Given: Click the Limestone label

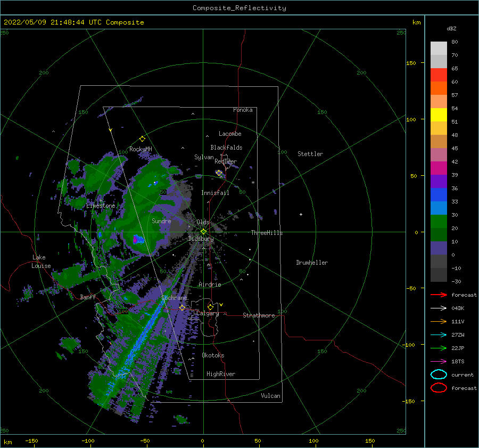Looking at the screenshot, I should pos(101,206).
